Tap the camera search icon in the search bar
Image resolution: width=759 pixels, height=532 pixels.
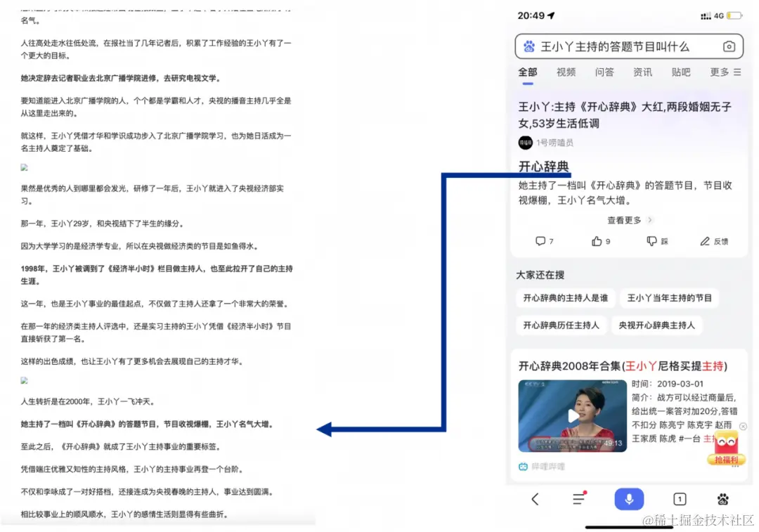731,46
